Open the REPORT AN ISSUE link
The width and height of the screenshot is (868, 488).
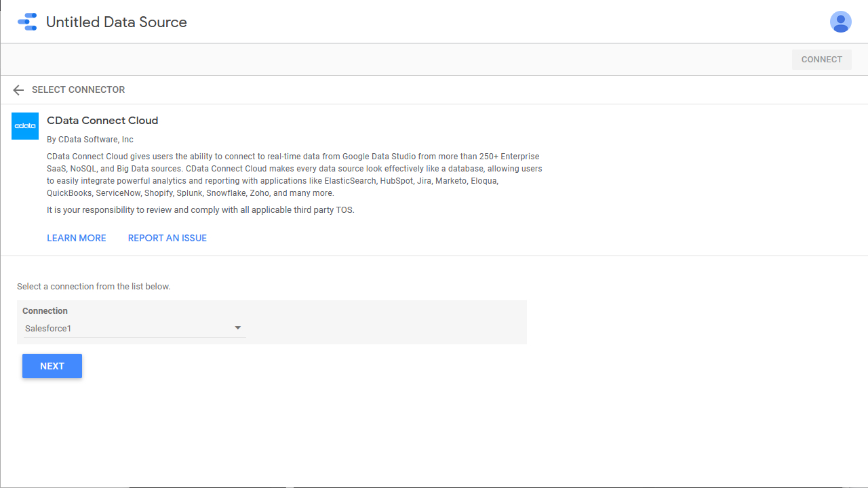click(x=167, y=238)
